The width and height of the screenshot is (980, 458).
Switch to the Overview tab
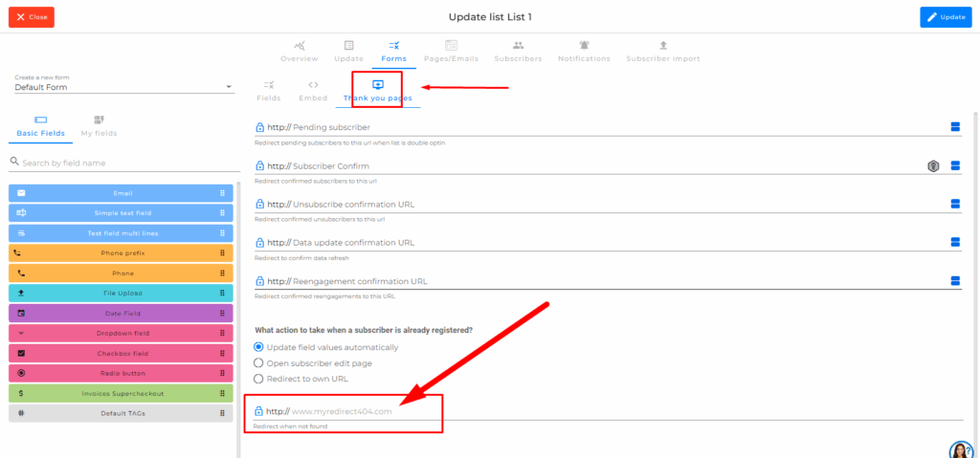pos(301,52)
